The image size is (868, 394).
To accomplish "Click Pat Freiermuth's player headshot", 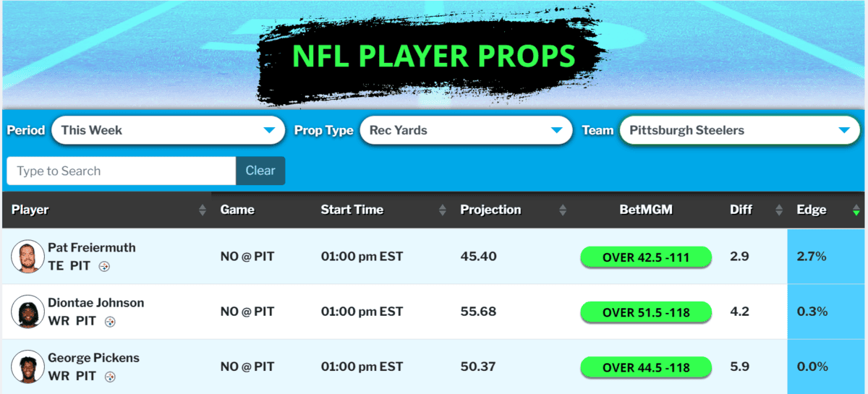I will (28, 257).
